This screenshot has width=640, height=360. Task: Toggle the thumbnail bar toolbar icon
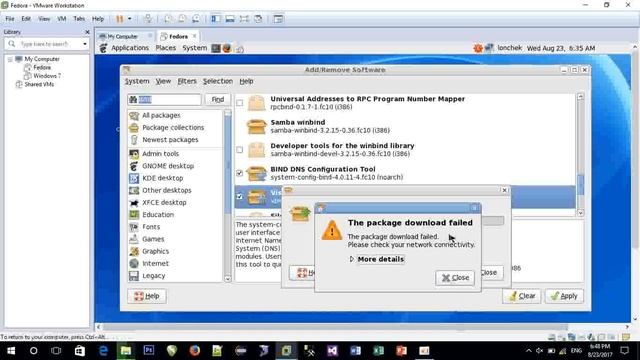tap(230, 19)
